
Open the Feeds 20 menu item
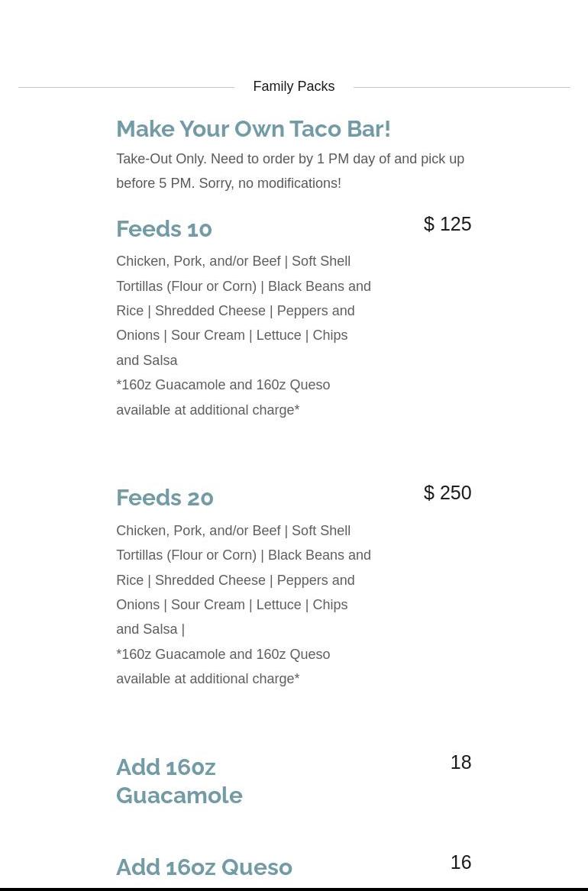[x=165, y=498]
